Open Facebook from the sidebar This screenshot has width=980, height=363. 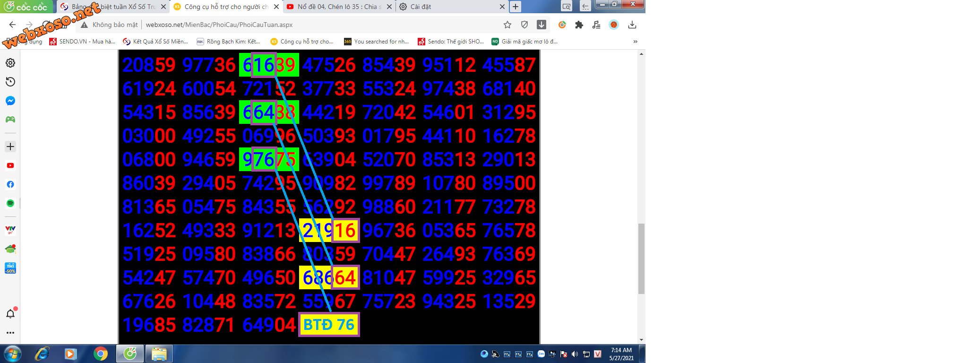10,184
